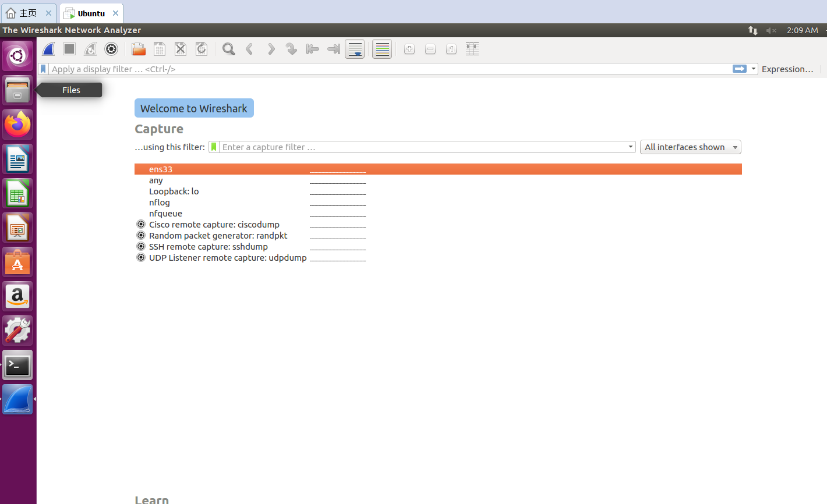Open LibreOffice Impress launcher icon
This screenshot has width=827, height=504.
coord(17,228)
